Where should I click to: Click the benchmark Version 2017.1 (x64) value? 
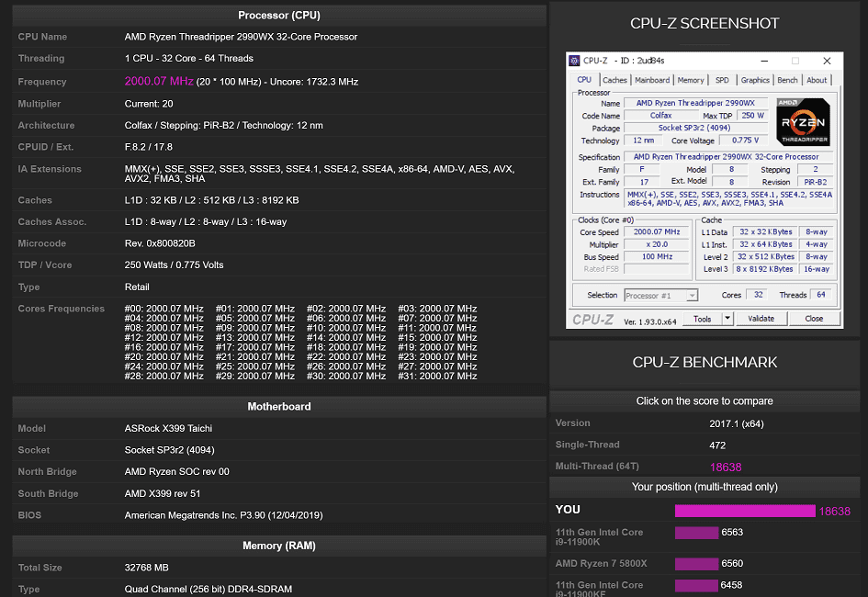coord(737,424)
